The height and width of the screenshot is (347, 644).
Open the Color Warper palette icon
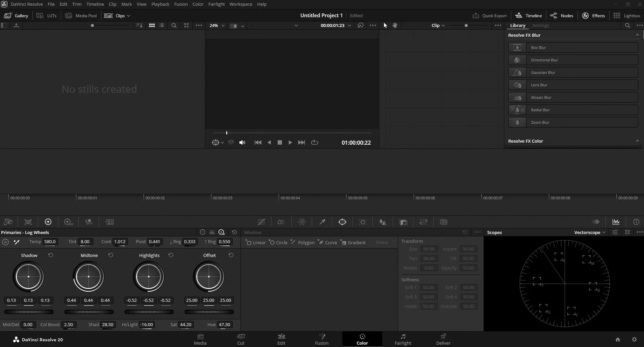302,222
